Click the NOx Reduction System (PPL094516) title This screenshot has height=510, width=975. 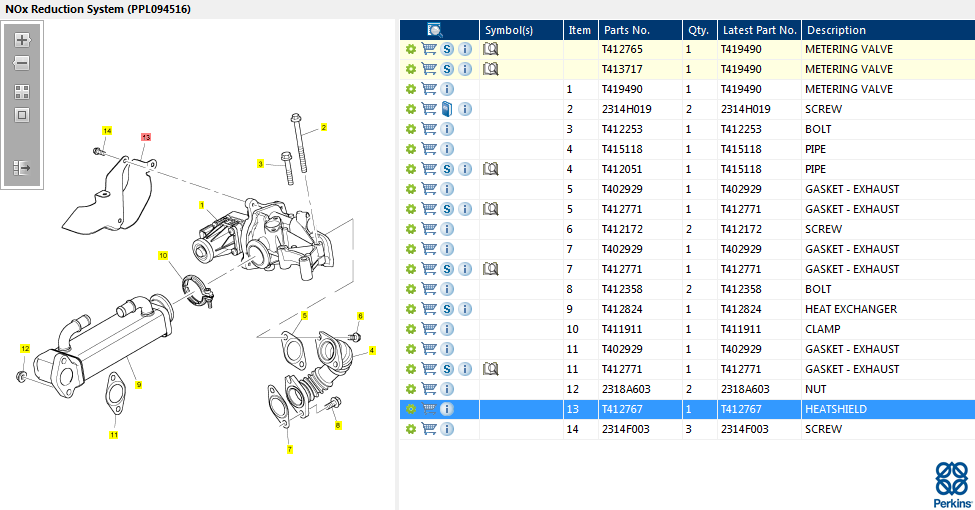tap(98, 9)
